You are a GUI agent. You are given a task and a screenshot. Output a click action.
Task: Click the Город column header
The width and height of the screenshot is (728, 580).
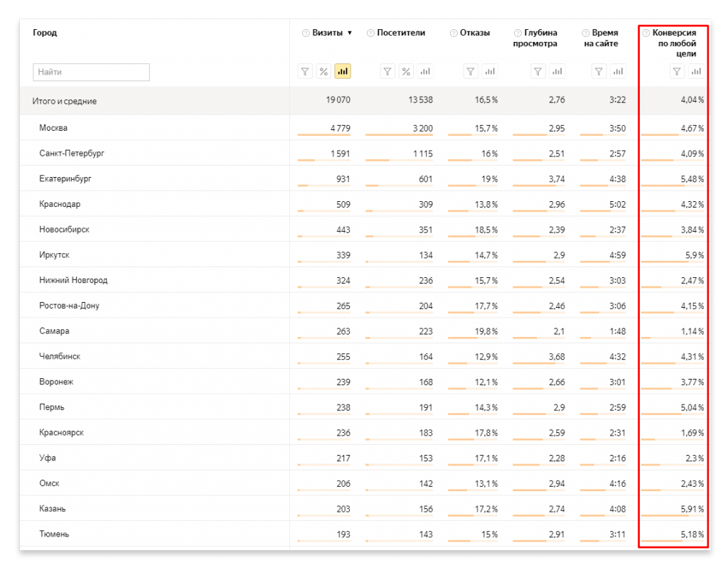(x=45, y=33)
